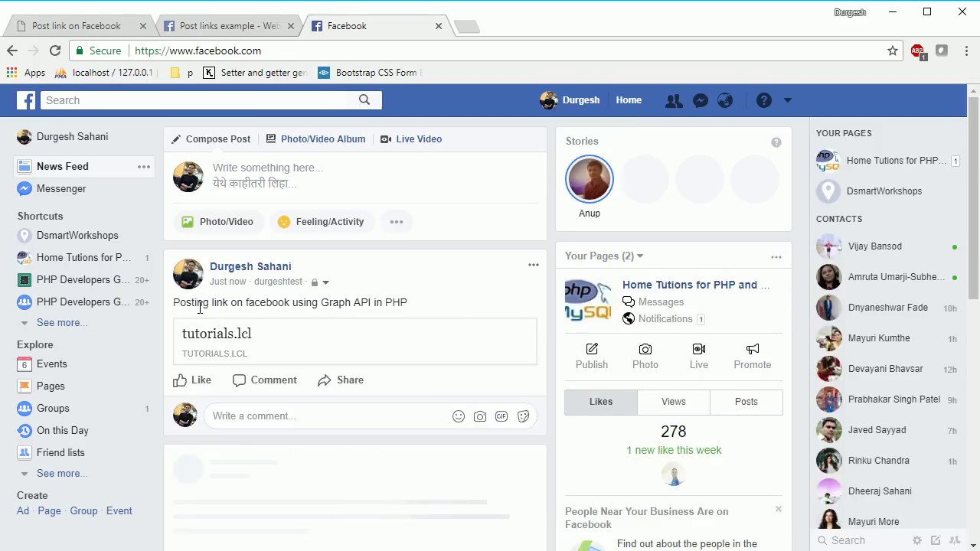Click the Feeling/Activity button
This screenshot has width=980, height=551.
(x=321, y=222)
